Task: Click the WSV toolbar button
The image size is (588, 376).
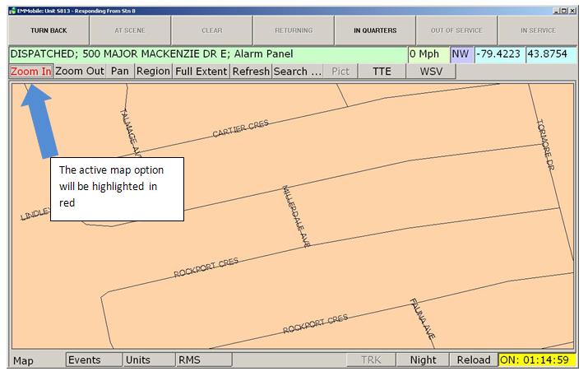Action: (x=431, y=72)
